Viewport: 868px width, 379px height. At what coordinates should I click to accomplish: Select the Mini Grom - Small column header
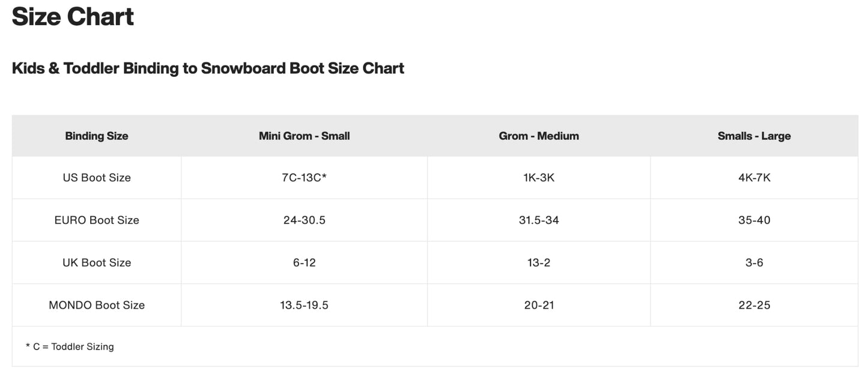coord(304,136)
